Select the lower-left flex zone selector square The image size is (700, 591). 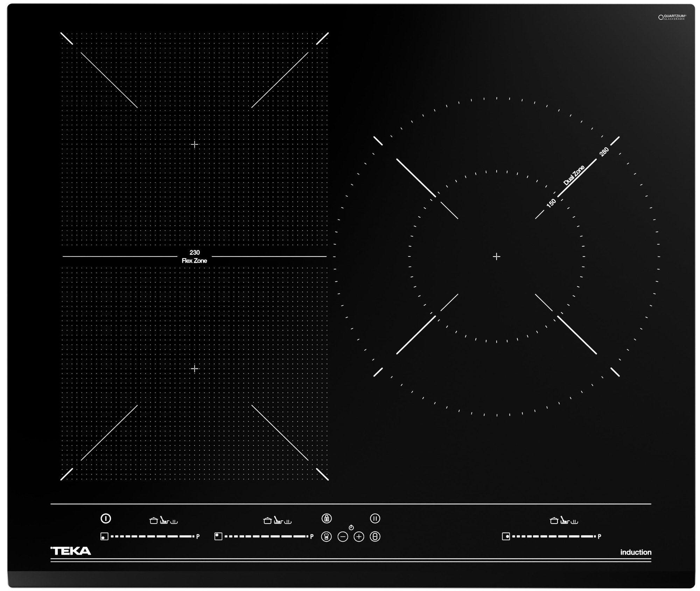click(x=104, y=536)
